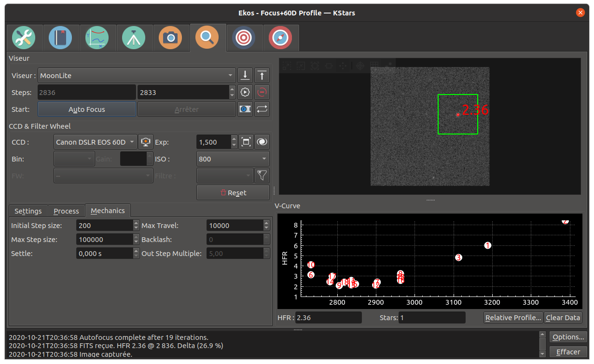Viewport: 594px width, 364px height.
Task: Increase Initial Step size
Action: pos(136,223)
